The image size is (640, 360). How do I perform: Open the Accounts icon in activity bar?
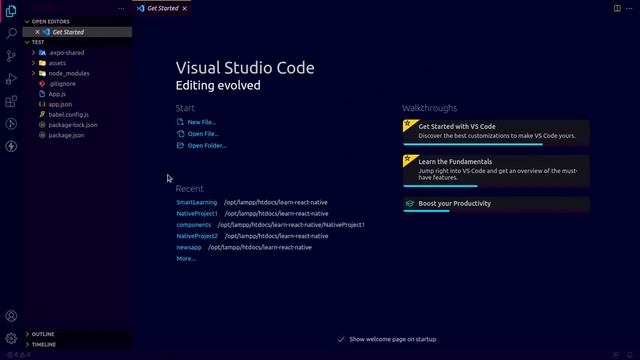11,316
